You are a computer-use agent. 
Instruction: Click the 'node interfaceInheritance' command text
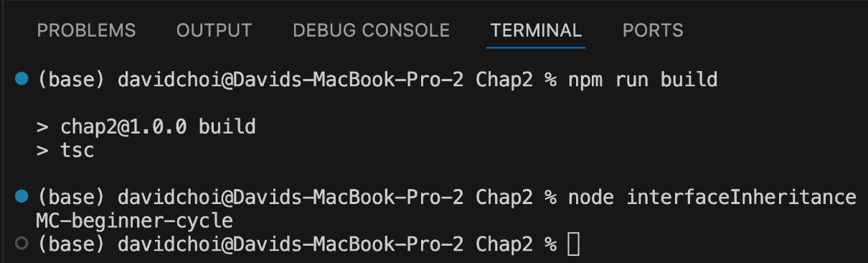pyautogui.click(x=712, y=197)
